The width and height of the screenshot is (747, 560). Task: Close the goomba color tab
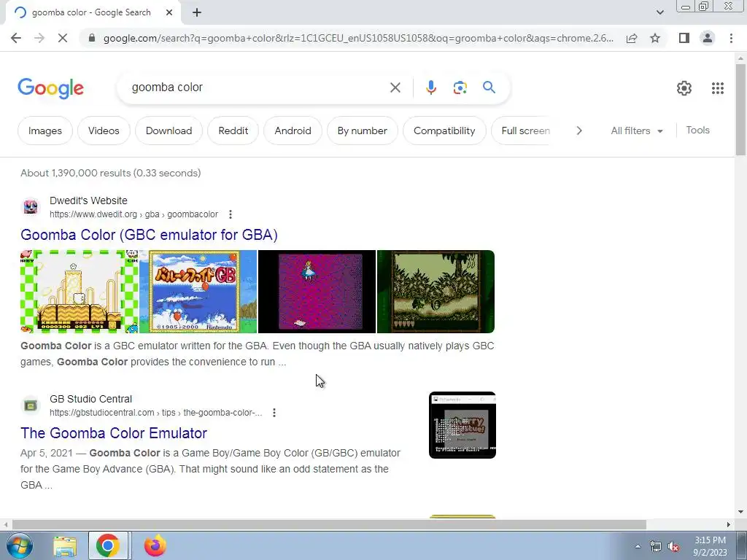(169, 13)
